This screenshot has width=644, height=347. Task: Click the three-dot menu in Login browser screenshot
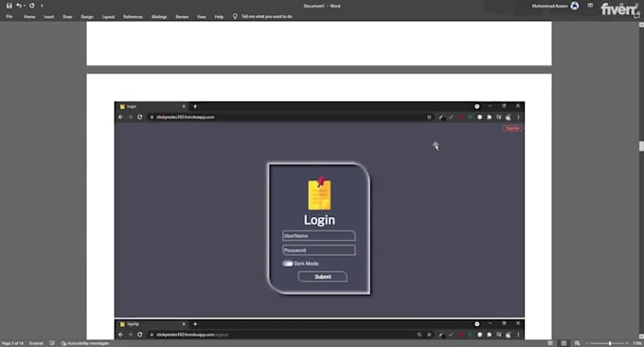pos(518,118)
